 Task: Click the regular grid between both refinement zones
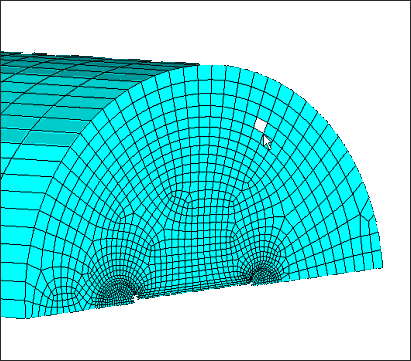pyautogui.click(x=190, y=253)
